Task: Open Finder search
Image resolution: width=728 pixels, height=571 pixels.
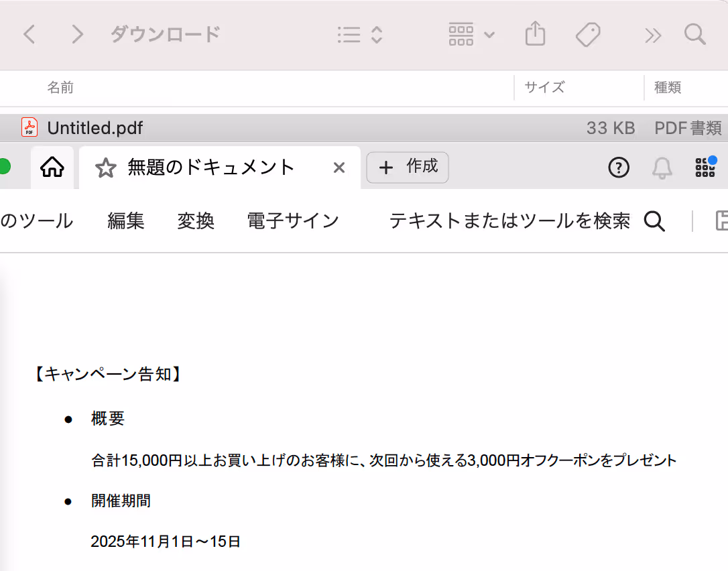Action: tap(695, 34)
